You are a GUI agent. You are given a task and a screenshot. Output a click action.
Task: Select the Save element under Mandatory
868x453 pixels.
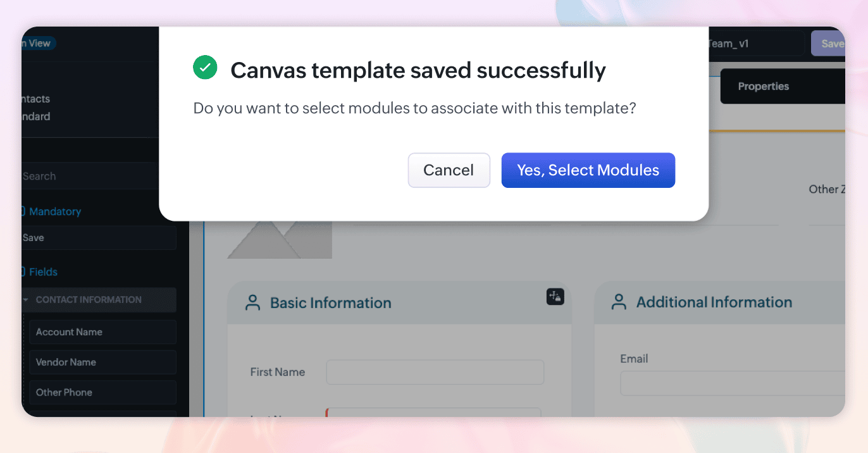coord(99,238)
